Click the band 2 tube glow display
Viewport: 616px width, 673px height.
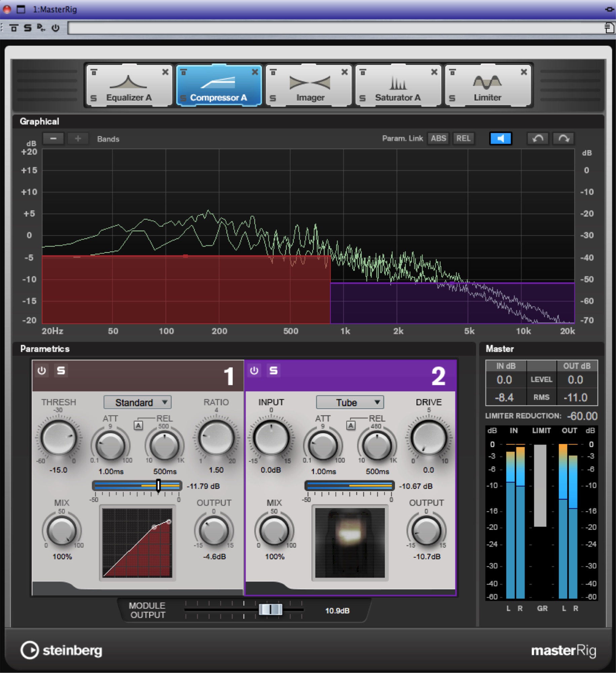coord(350,542)
